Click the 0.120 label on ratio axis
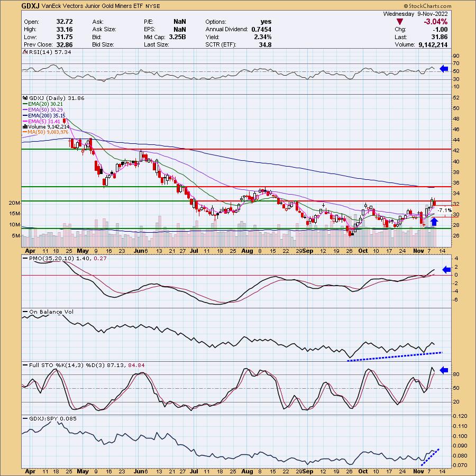The height and width of the screenshot is (476, 476). point(461,416)
